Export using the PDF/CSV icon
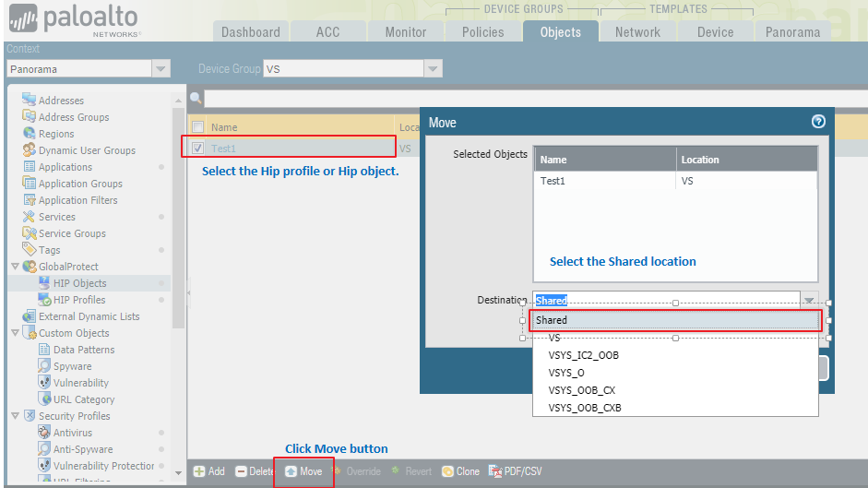868x488 pixels. tap(494, 471)
